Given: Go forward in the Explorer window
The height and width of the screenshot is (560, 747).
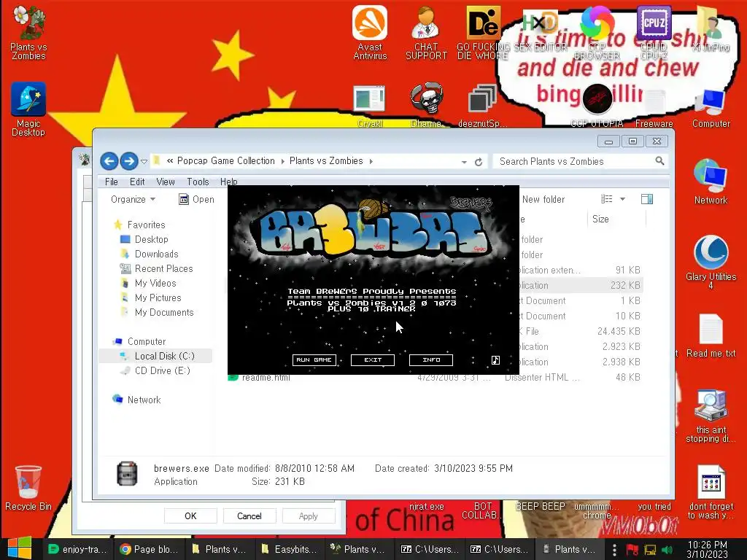Looking at the screenshot, I should coord(128,161).
